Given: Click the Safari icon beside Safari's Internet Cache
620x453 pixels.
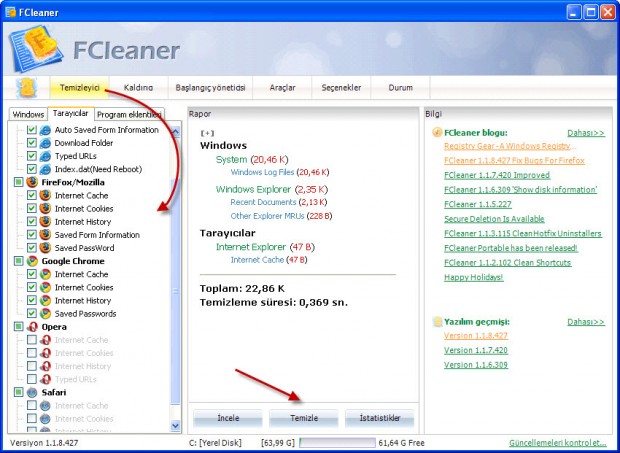Looking at the screenshot, I should click(45, 406).
